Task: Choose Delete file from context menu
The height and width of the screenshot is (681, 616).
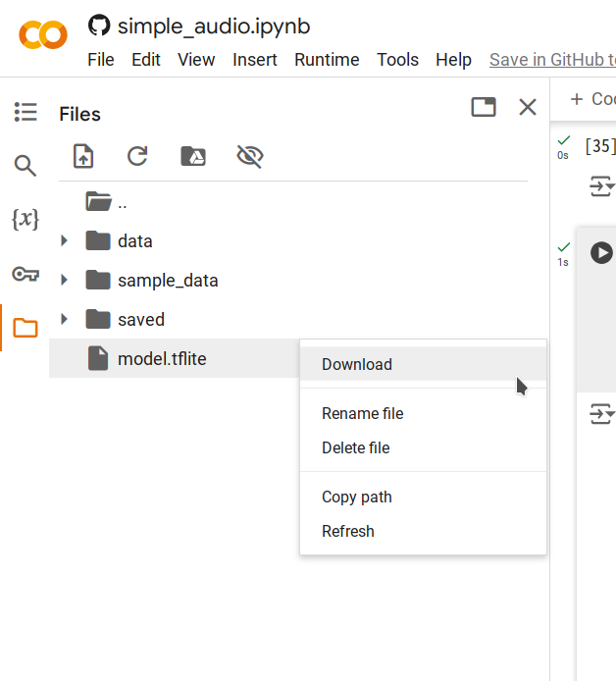Action: (424, 447)
